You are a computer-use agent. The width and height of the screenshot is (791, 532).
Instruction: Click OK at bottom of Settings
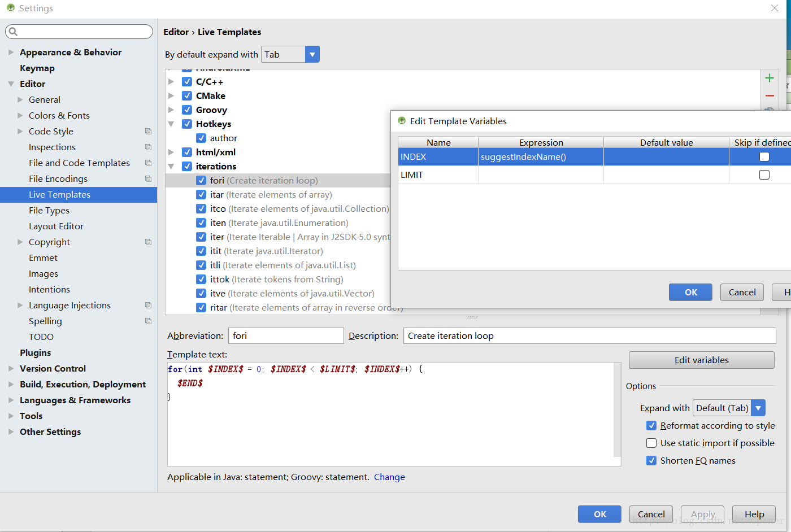(x=599, y=514)
